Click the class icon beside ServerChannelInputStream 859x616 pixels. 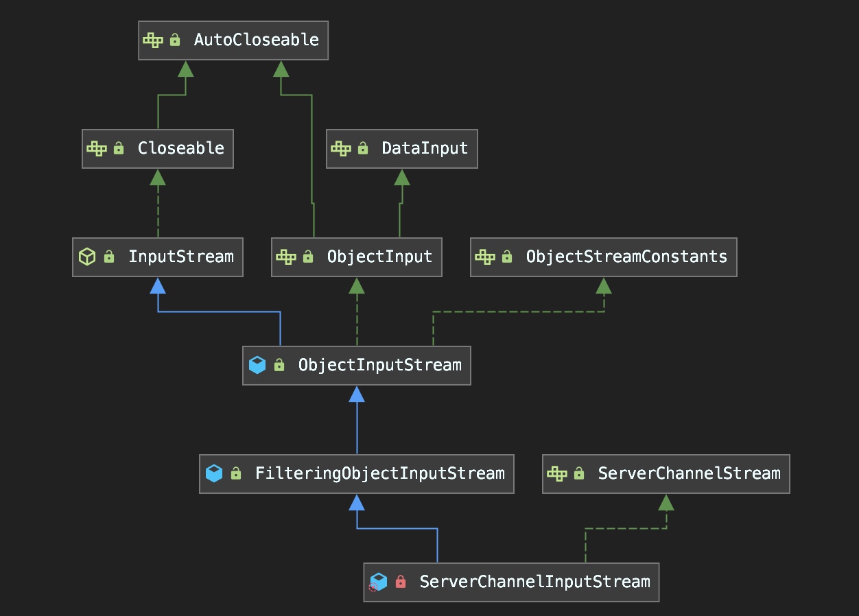[377, 582]
